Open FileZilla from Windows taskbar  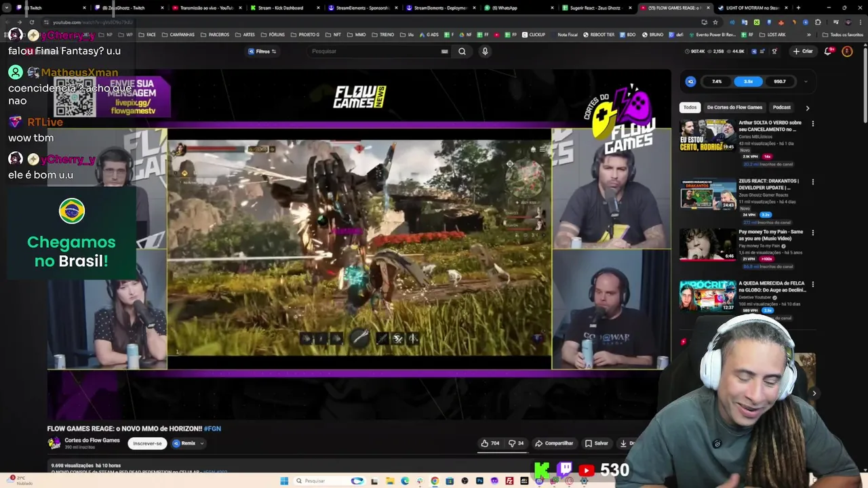(x=509, y=481)
